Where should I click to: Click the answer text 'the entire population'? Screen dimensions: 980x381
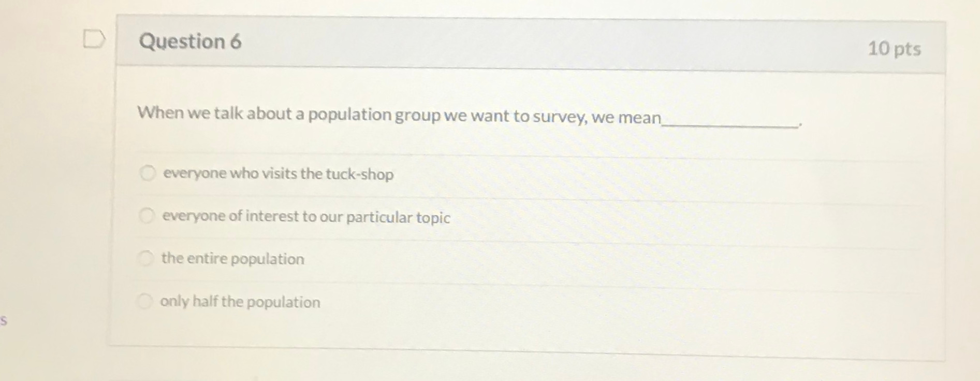tap(232, 259)
